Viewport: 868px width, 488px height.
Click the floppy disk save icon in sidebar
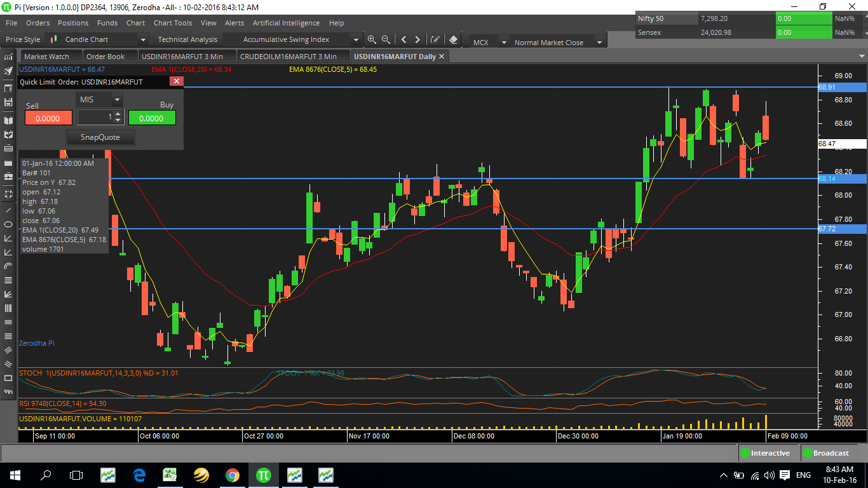[x=8, y=102]
